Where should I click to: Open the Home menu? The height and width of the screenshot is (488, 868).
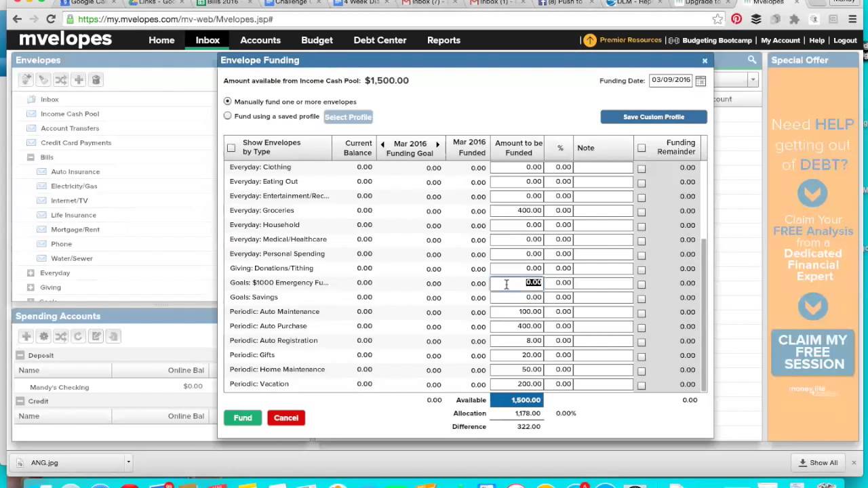tap(161, 41)
